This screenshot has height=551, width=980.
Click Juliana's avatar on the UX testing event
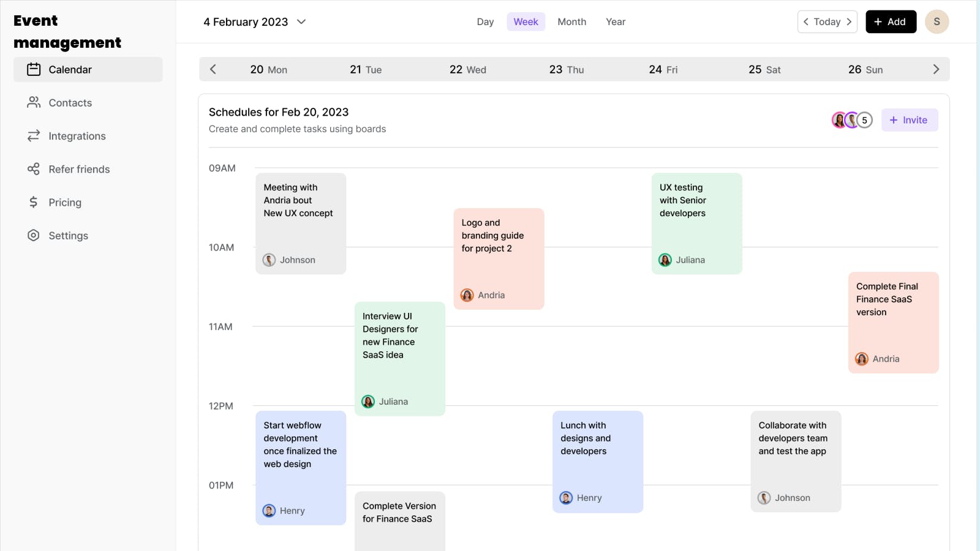[x=665, y=260]
